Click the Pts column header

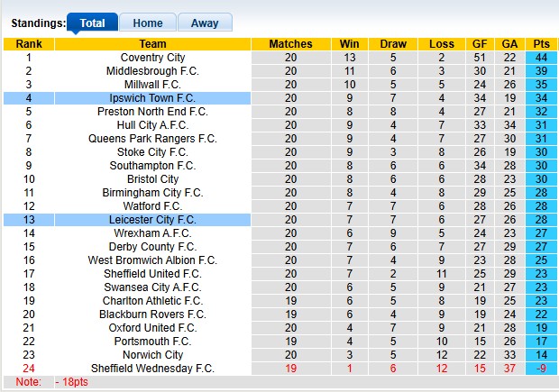click(x=542, y=44)
